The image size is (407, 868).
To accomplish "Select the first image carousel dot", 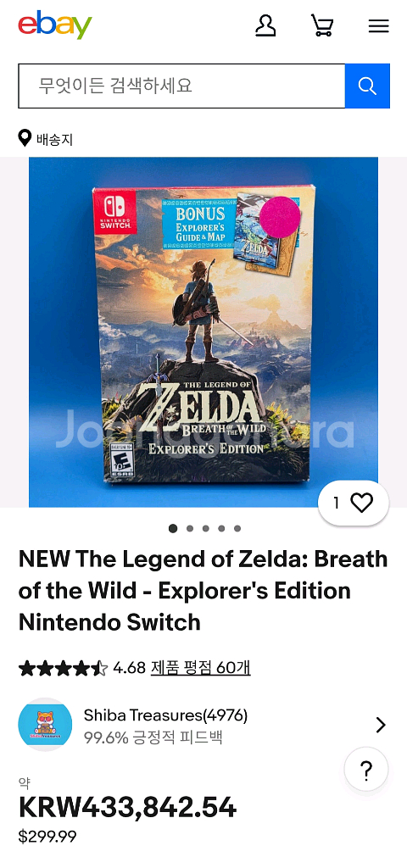I will (x=173, y=528).
